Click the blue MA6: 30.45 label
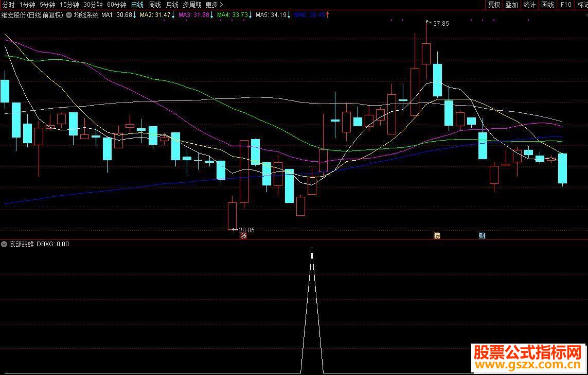 [309, 15]
